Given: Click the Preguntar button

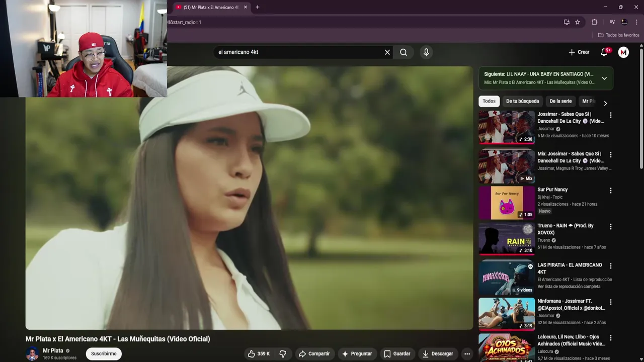Looking at the screenshot, I should (x=357, y=354).
